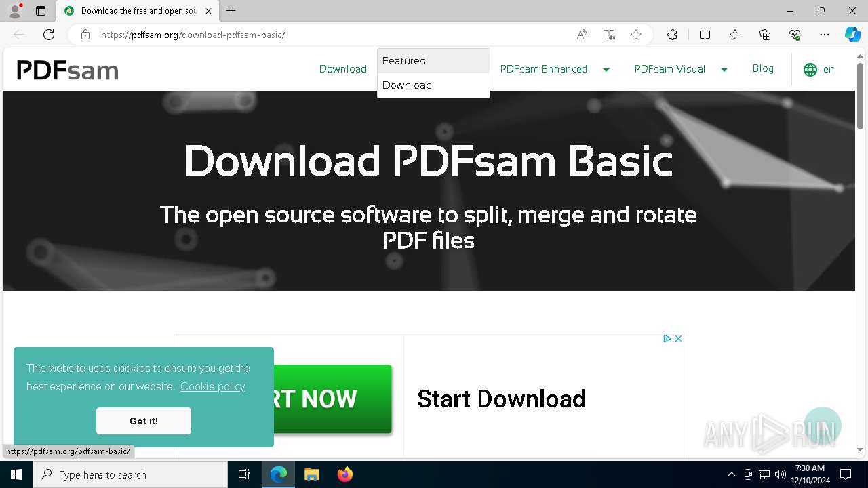868x488 pixels.
Task: Expand the PDFsam Enhanced dropdown arrow
Action: pyautogui.click(x=606, y=70)
